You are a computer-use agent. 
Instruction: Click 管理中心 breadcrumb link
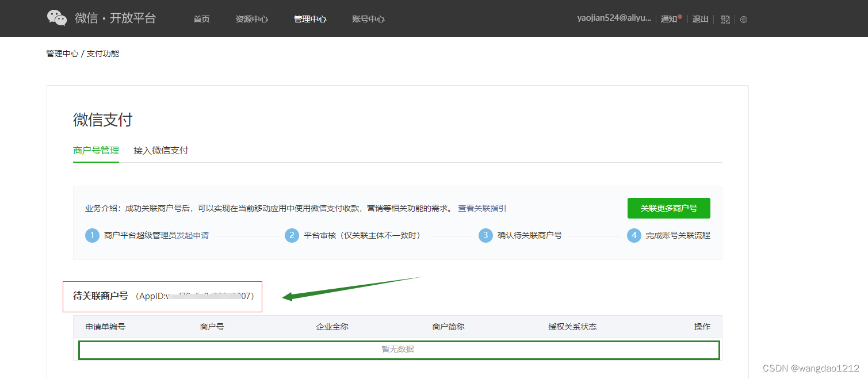point(62,53)
